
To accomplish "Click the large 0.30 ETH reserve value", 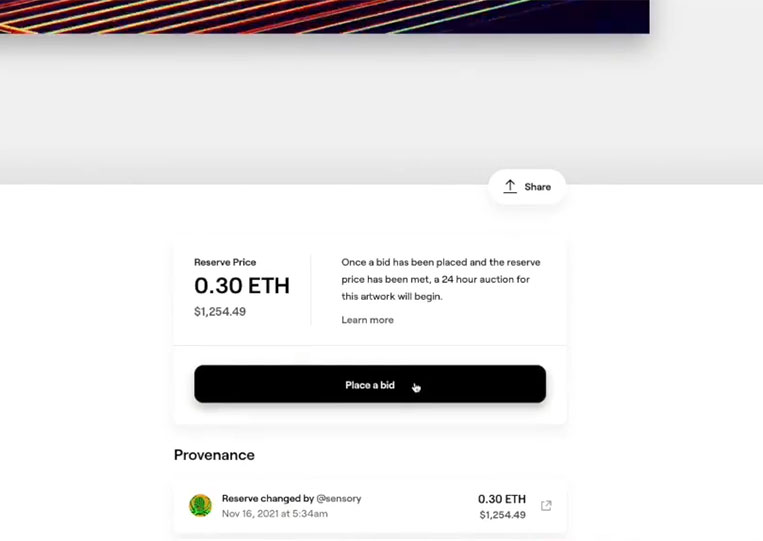I will click(x=242, y=286).
